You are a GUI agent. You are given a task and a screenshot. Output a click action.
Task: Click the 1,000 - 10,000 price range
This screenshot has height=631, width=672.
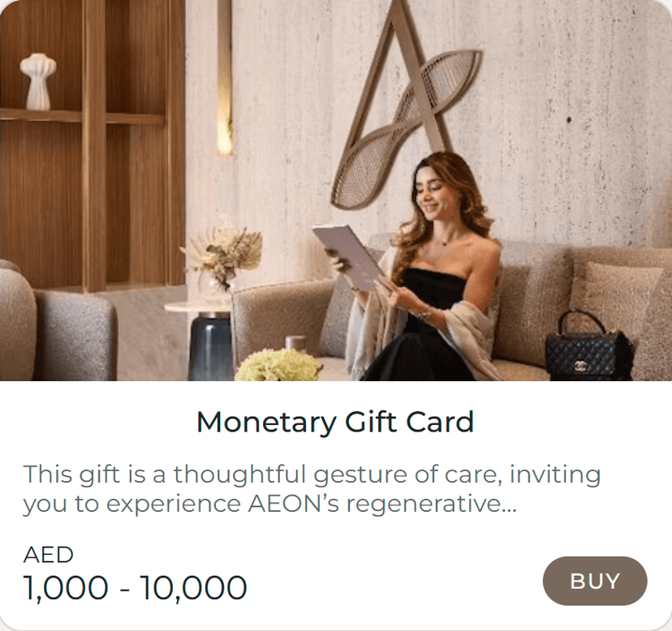tap(135, 587)
